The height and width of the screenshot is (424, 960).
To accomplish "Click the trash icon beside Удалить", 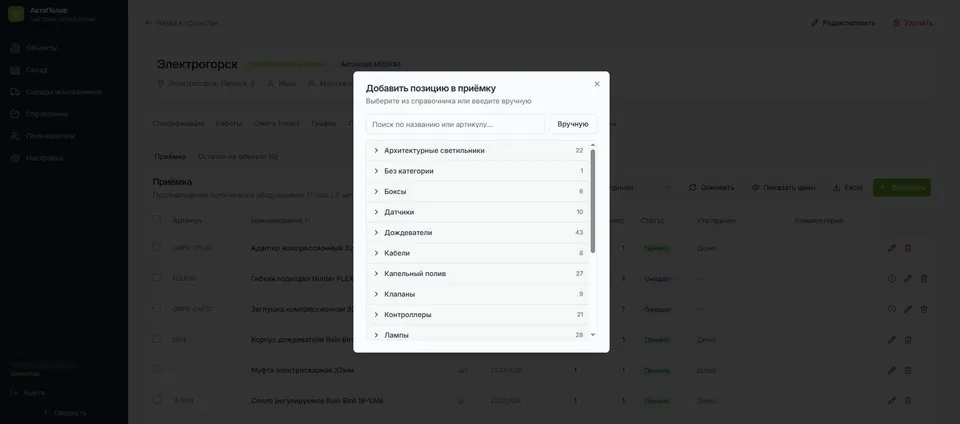I will tap(896, 23).
